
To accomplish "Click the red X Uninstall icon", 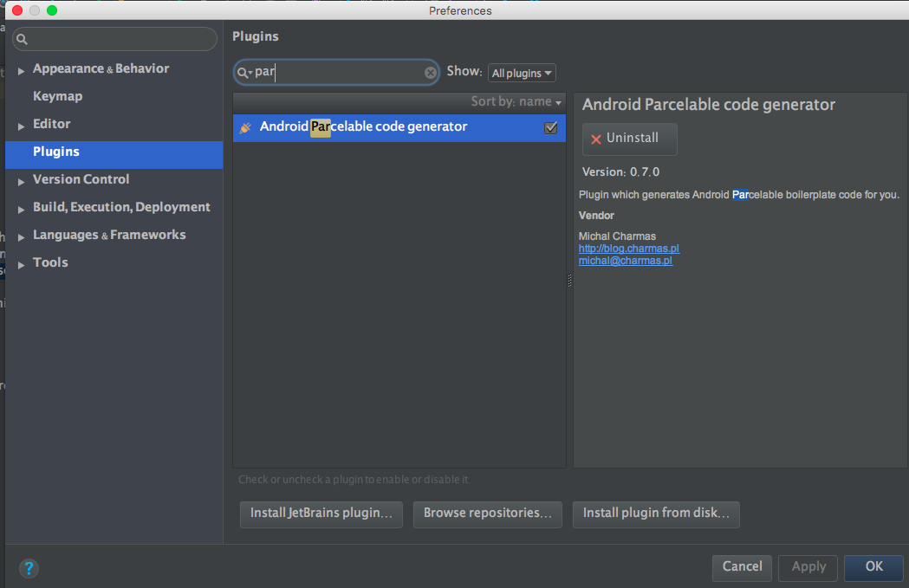I will tap(596, 139).
